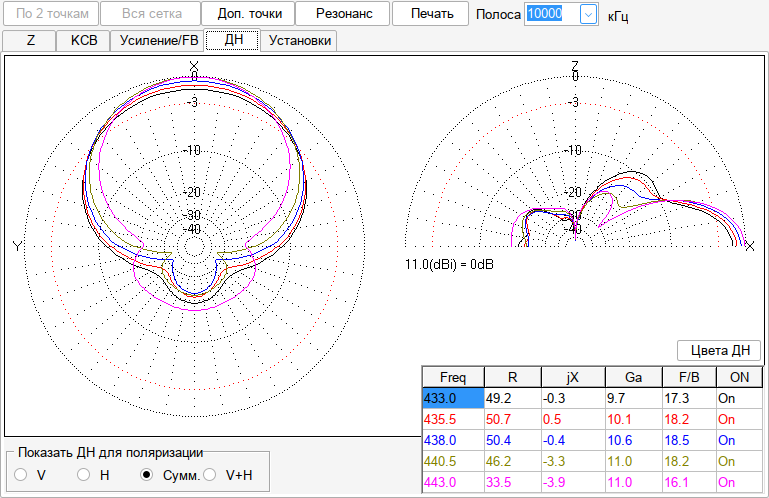The width and height of the screenshot is (769, 498).
Task: Go to the Установки tab
Action: [299, 40]
